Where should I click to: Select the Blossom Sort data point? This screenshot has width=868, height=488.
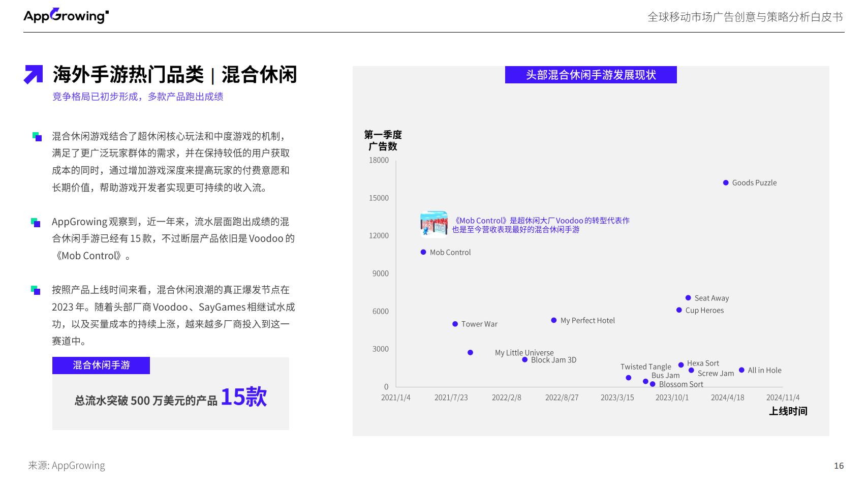[653, 384]
